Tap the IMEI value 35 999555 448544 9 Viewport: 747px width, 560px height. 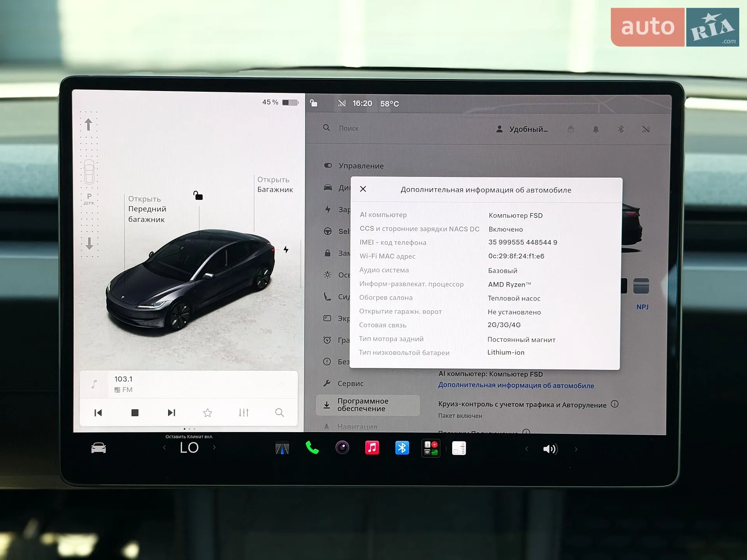[x=523, y=242]
